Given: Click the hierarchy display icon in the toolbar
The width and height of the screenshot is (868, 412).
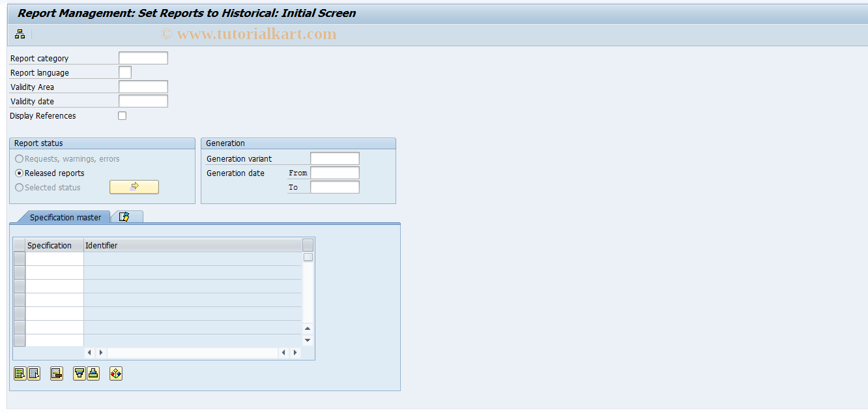Looking at the screenshot, I should tap(19, 34).
